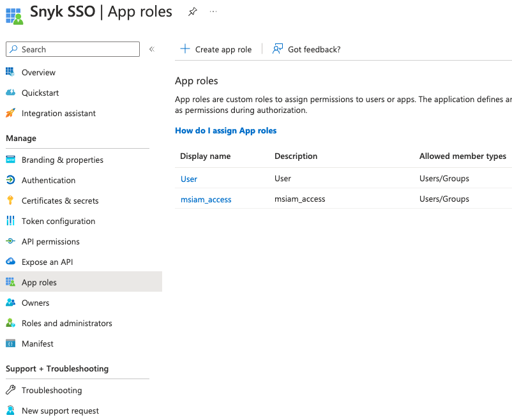
Task: Click the Display name column header
Action: (x=206, y=156)
